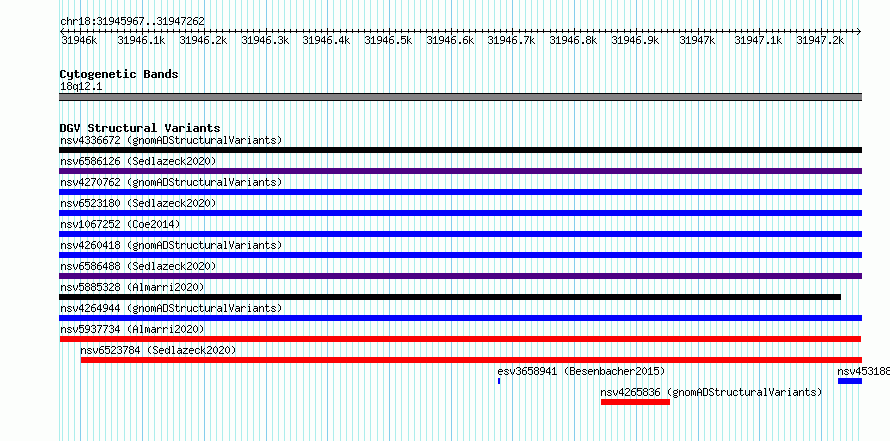Click the chr18:31945967..31947262 coordinates text
The width and height of the screenshot is (890, 441).
pos(132,22)
